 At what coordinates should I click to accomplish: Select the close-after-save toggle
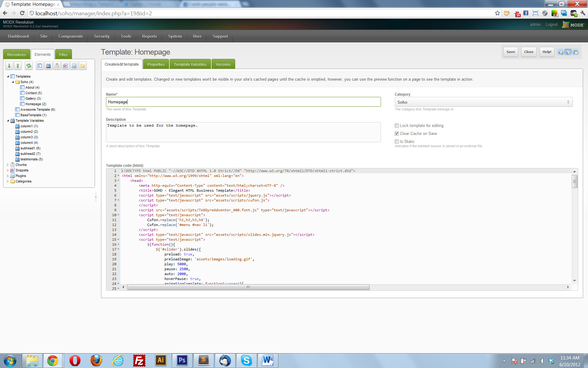point(575,52)
